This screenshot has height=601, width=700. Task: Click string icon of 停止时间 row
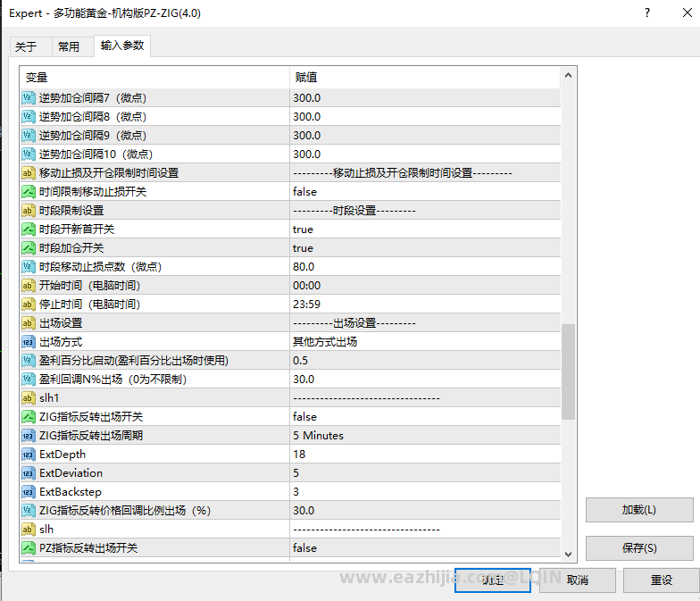[29, 304]
